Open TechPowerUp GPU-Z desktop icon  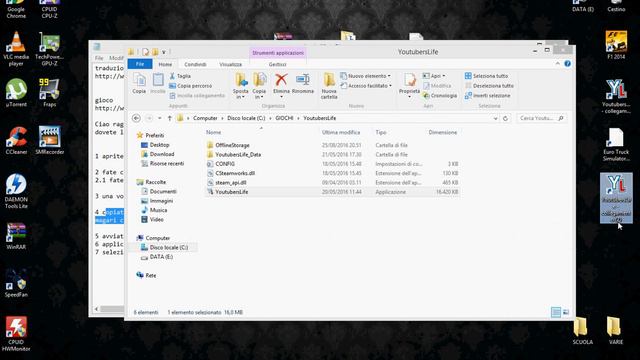[49, 49]
